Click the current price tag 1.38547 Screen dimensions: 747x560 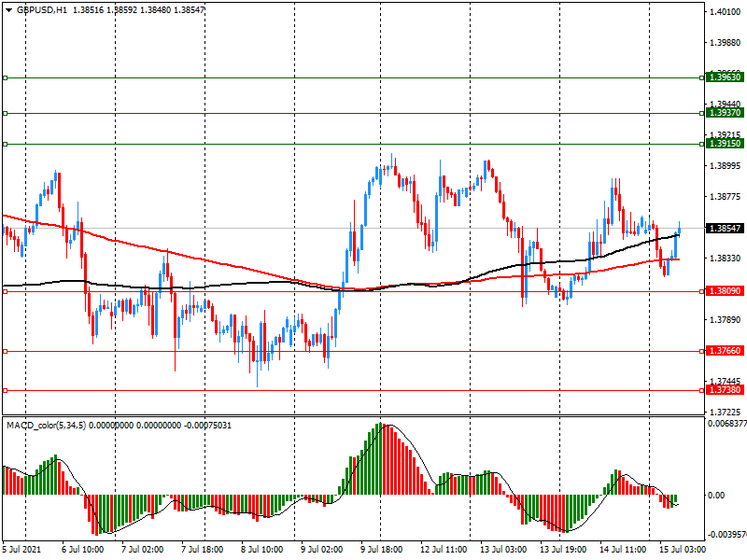pyautogui.click(x=725, y=229)
